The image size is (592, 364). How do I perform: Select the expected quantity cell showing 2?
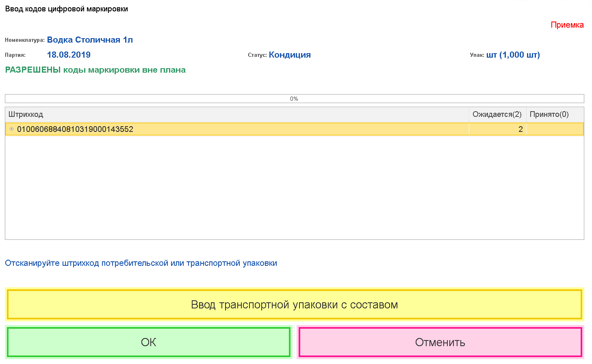pyautogui.click(x=497, y=129)
